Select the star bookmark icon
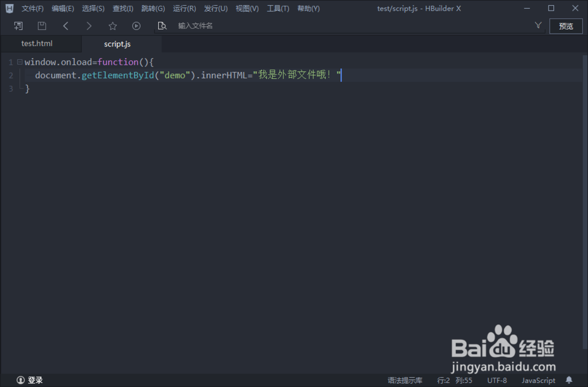The height and width of the screenshot is (387, 588). [x=112, y=25]
